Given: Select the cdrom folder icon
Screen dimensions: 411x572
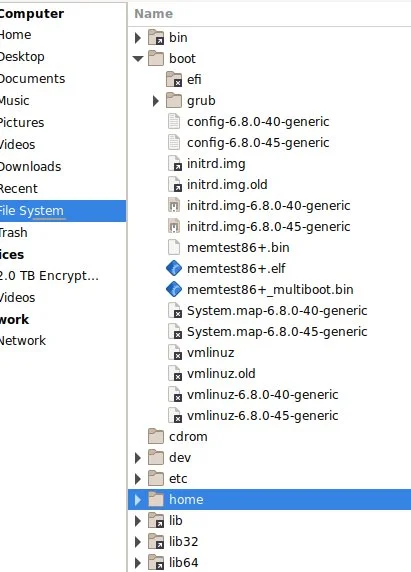Looking at the screenshot, I should point(156,436).
